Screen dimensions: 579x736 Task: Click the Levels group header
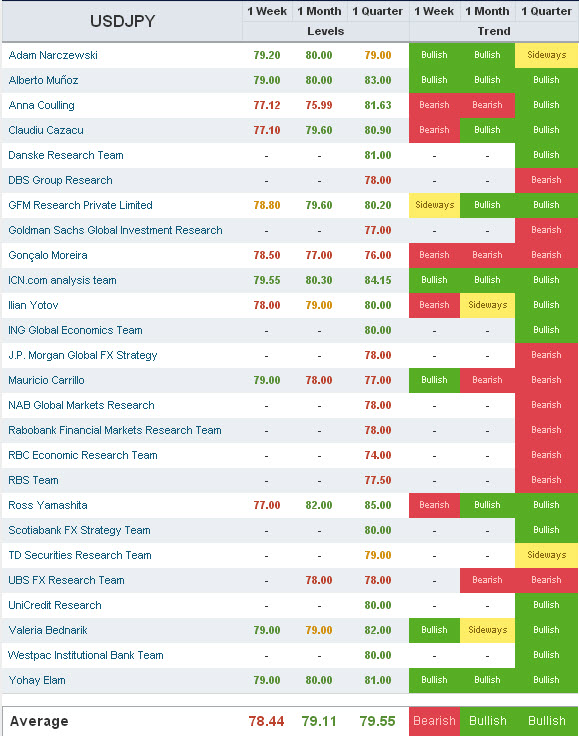click(x=326, y=31)
